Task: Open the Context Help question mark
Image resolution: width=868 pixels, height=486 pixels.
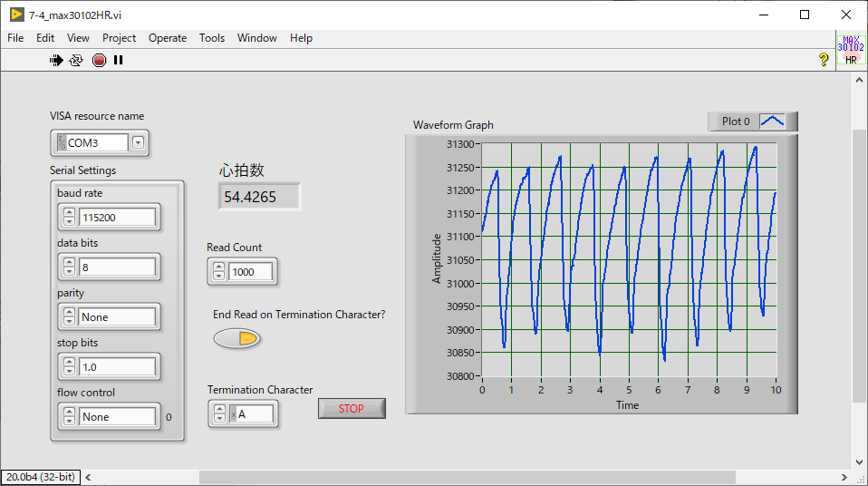Action: click(824, 59)
